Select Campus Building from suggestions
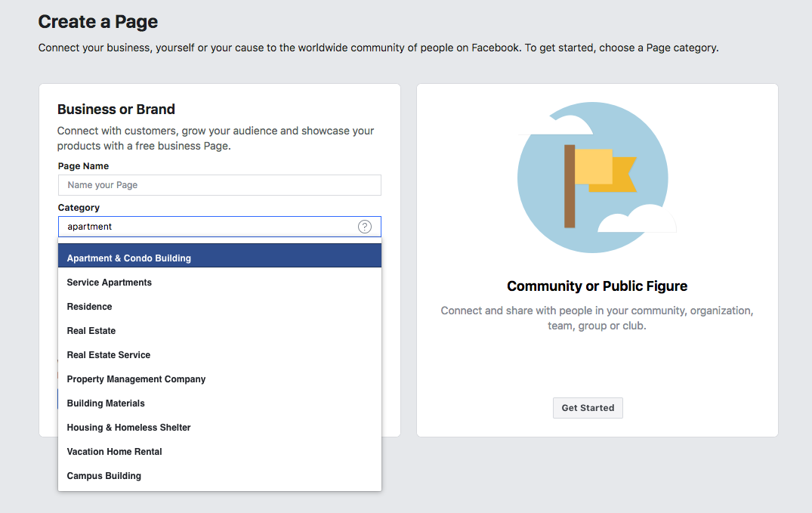 click(220, 476)
